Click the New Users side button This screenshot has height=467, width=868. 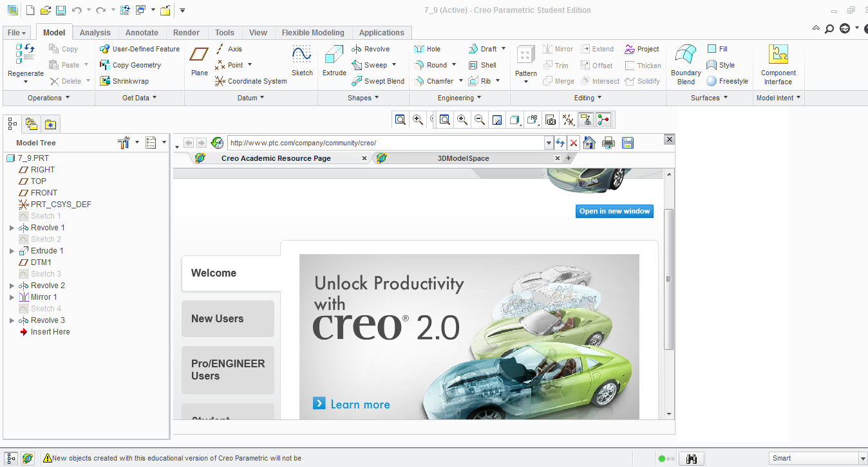tap(228, 318)
